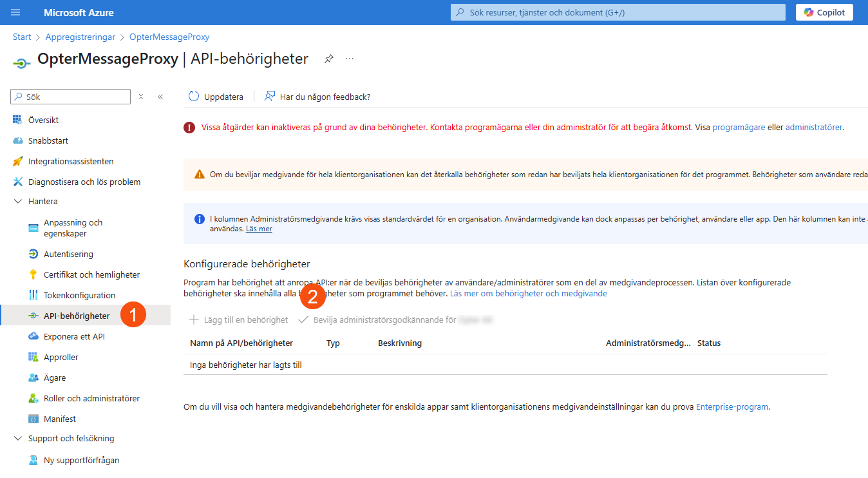
Task: Open Appregistreringar breadcrumb
Action: tap(80, 37)
